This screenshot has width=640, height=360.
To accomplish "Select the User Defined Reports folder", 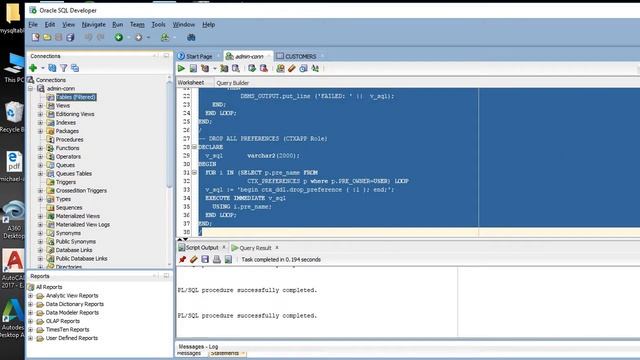I will coord(72,338).
